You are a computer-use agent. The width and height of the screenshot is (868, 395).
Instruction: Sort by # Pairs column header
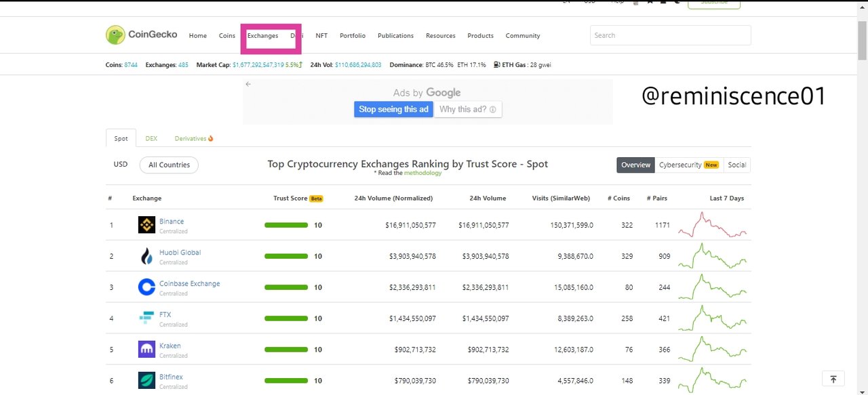656,199
